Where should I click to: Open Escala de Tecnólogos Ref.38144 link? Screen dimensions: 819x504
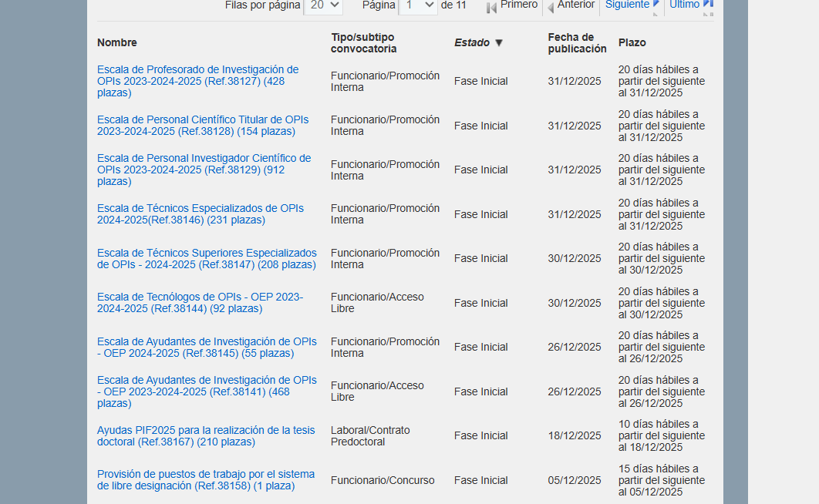tap(200, 303)
